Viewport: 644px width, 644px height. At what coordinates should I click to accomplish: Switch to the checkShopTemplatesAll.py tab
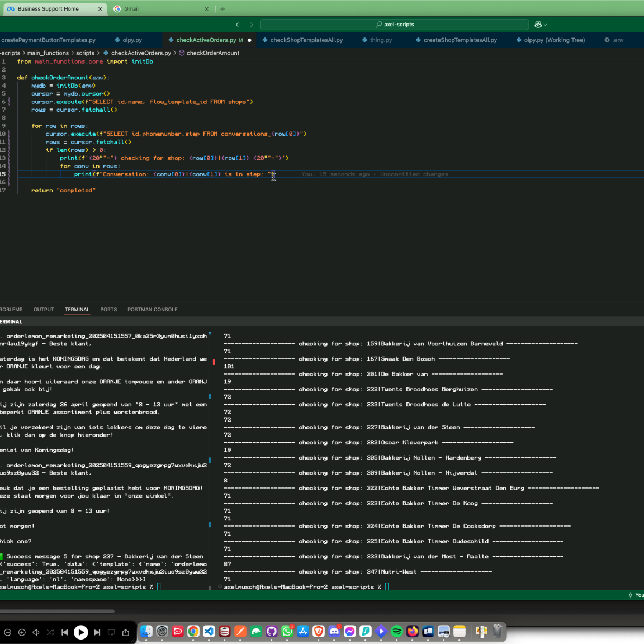click(x=306, y=40)
